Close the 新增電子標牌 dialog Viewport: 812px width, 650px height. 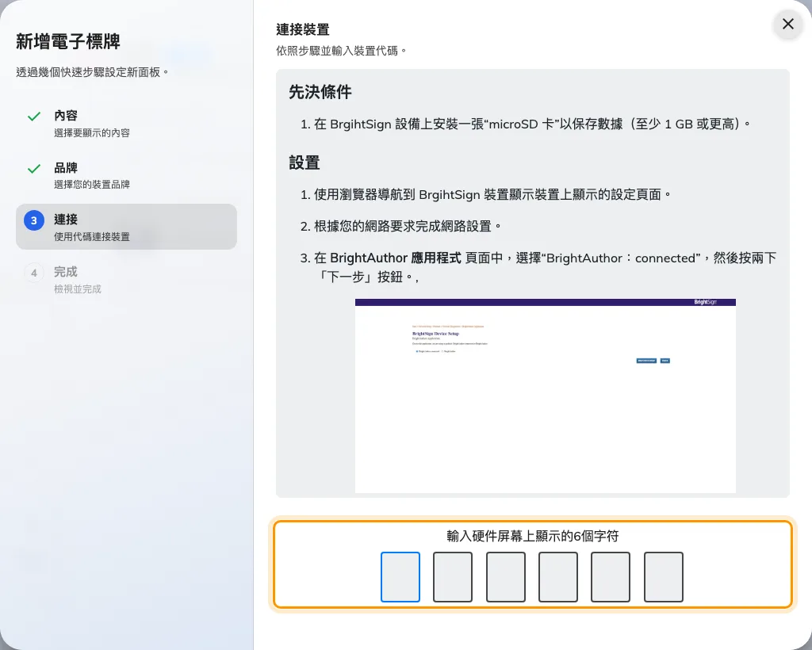click(787, 24)
